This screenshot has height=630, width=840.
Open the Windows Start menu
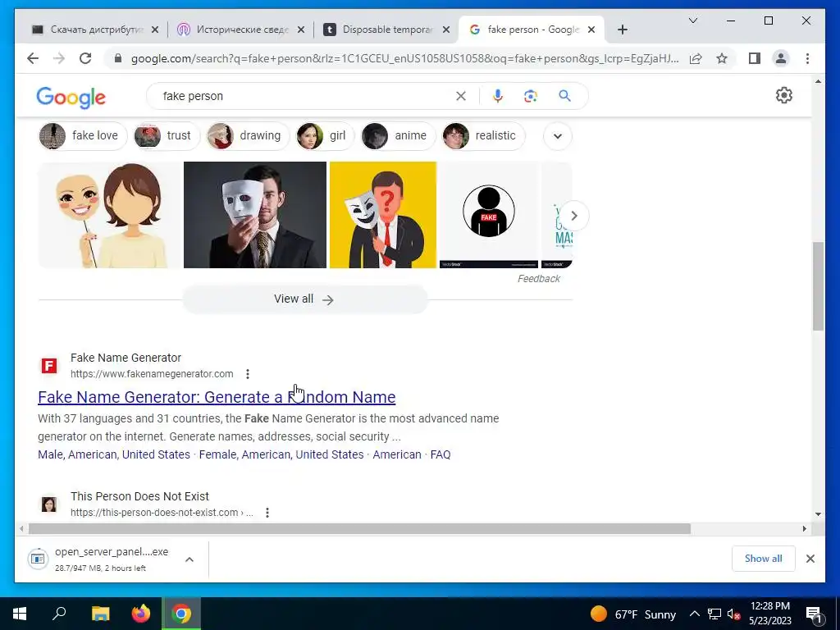[20, 614]
